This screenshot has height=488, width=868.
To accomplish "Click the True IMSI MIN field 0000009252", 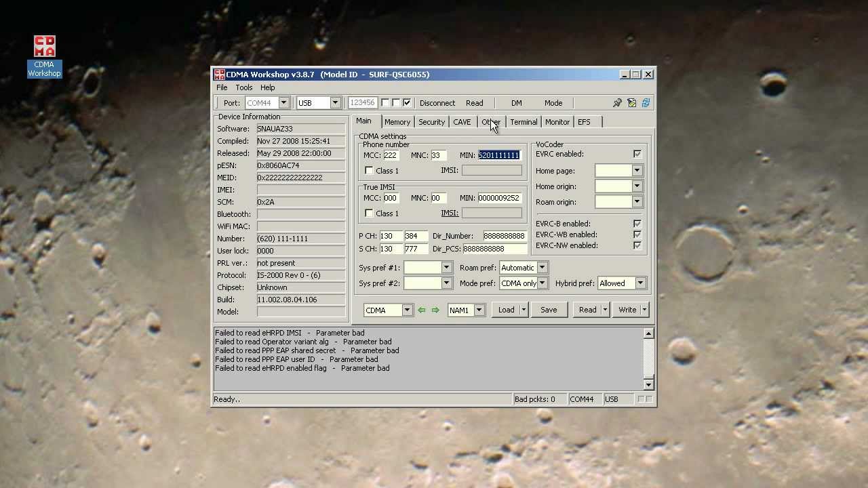I will coord(500,198).
